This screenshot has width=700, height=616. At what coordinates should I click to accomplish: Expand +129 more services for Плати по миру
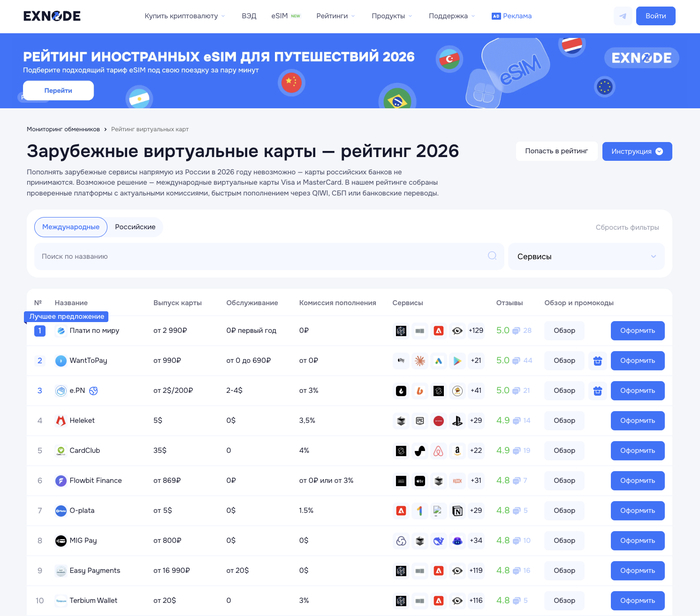tap(476, 331)
